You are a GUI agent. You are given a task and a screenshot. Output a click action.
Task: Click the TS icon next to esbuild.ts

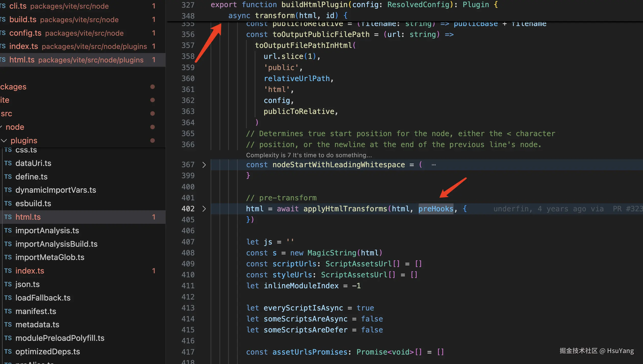(x=8, y=203)
